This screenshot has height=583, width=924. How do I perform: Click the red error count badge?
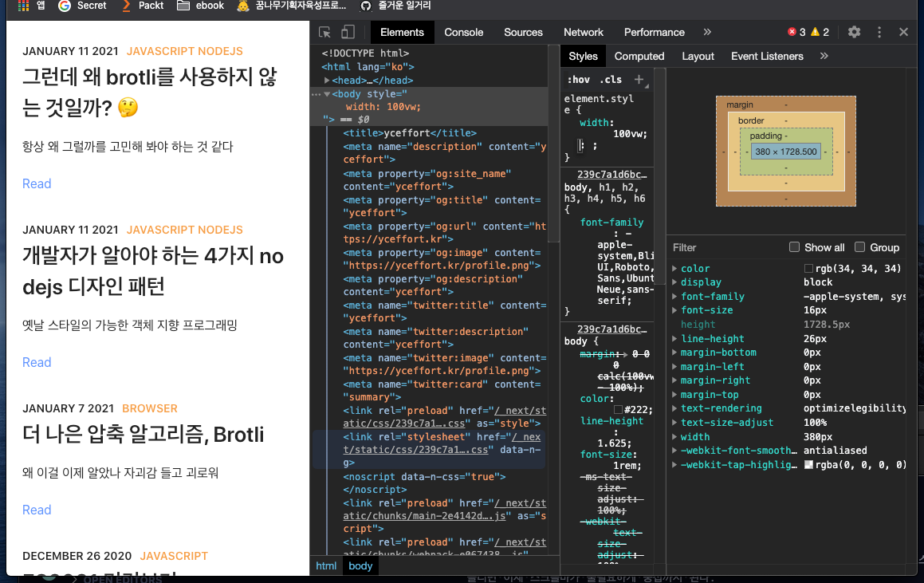click(796, 33)
